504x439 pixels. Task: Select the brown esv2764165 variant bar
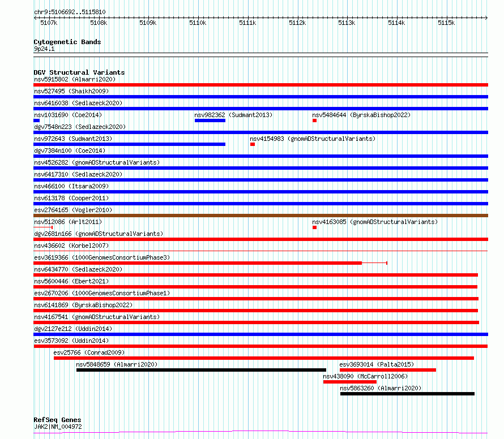(x=260, y=216)
